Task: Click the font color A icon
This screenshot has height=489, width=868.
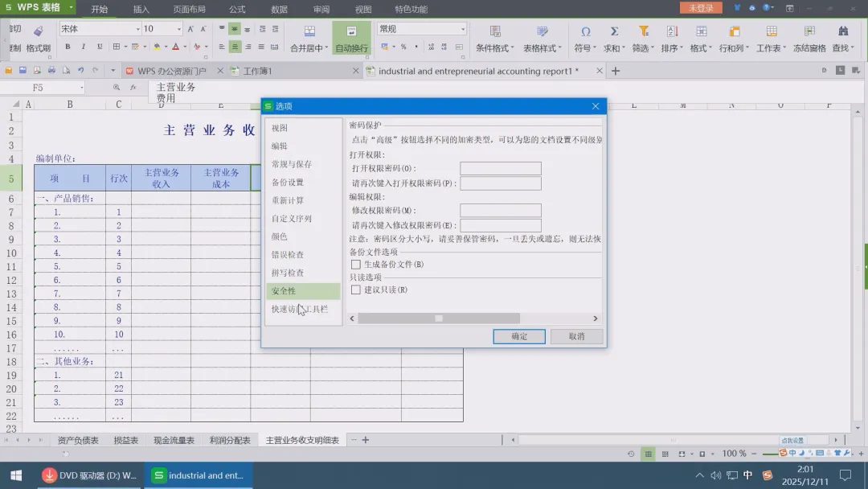Action: click(x=175, y=47)
